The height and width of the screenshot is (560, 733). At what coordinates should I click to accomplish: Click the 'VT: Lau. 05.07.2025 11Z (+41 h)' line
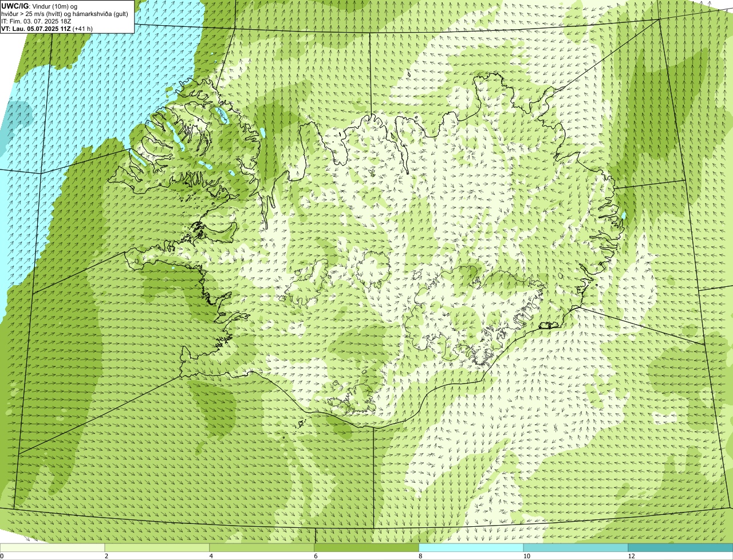click(47, 29)
